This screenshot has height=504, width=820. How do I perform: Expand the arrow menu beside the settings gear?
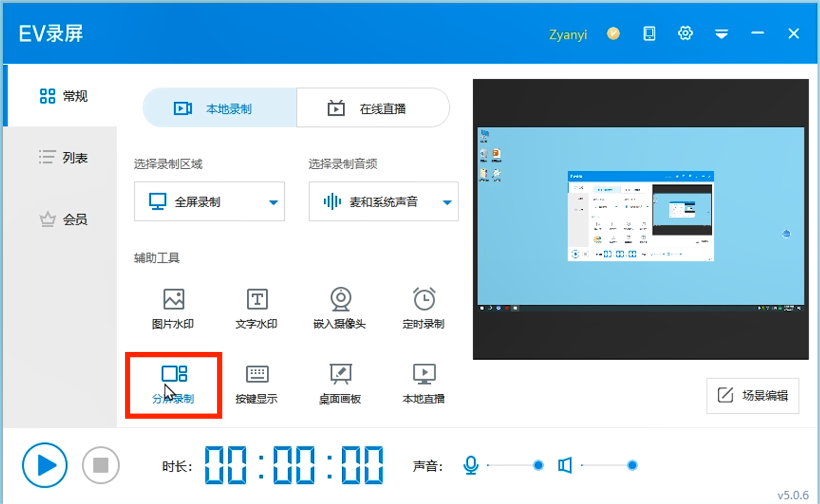(x=721, y=33)
